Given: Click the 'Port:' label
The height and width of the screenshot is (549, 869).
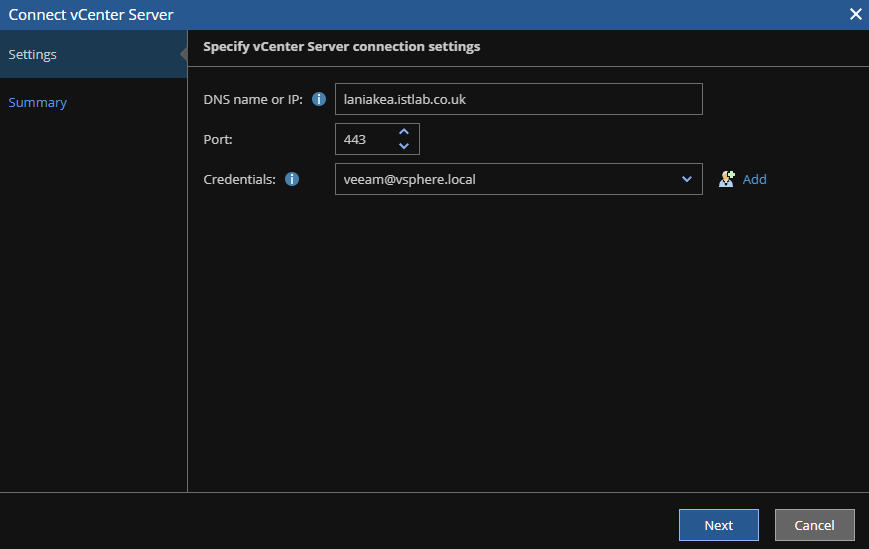Looking at the screenshot, I should tap(218, 139).
